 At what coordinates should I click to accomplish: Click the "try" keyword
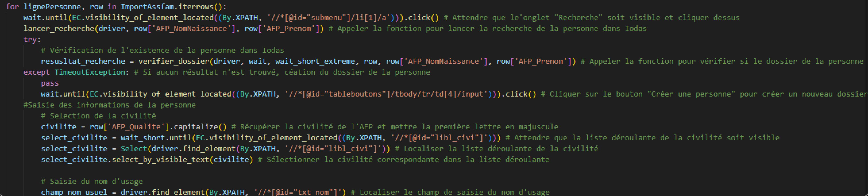tap(30, 39)
